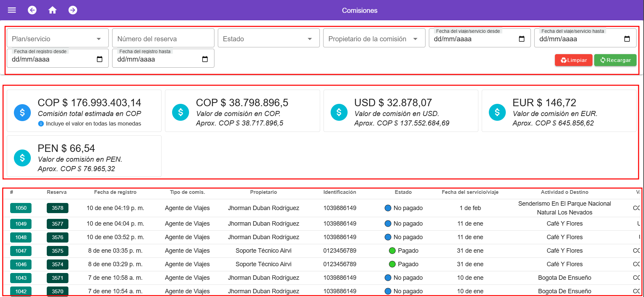Open calendar for Fecha del registro hasta
The height and width of the screenshot is (297, 644).
click(x=205, y=59)
